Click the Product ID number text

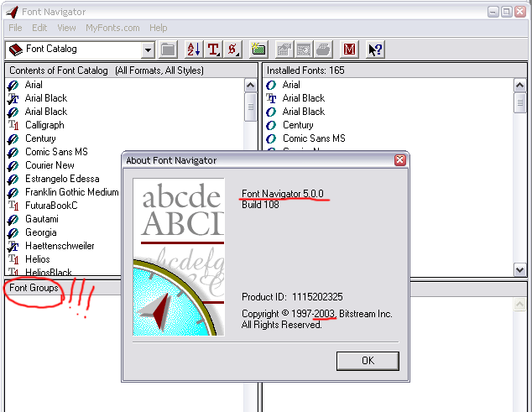(317, 297)
